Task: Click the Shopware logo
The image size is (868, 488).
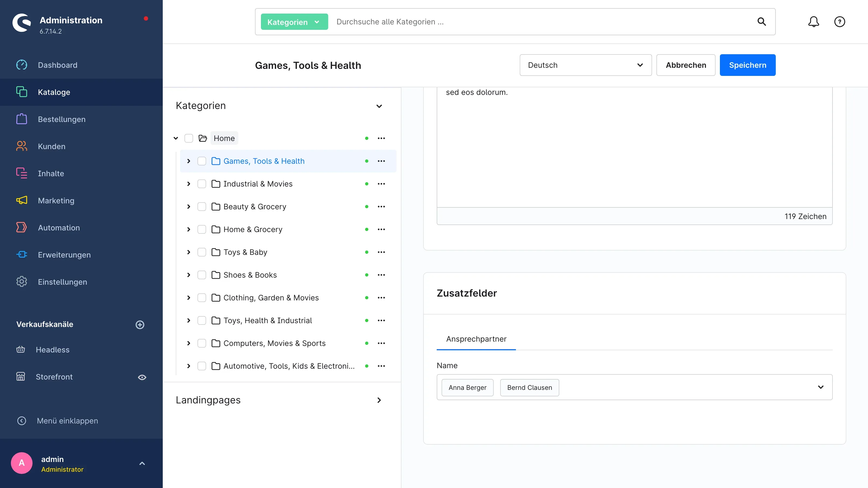Action: [x=22, y=23]
